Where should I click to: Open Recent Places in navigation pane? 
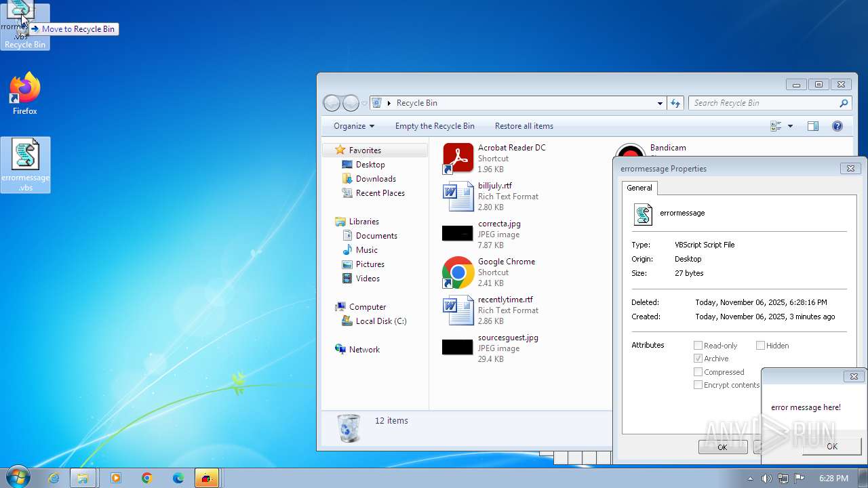tap(380, 193)
